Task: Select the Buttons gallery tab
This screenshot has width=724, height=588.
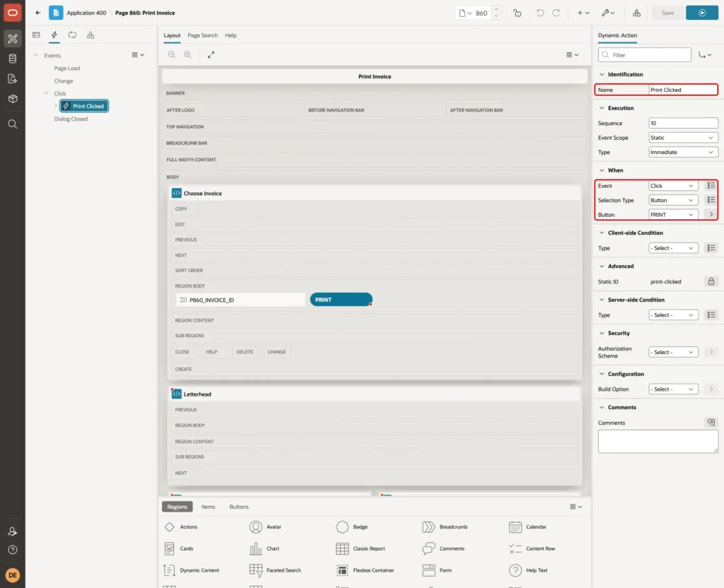Action: [239, 506]
